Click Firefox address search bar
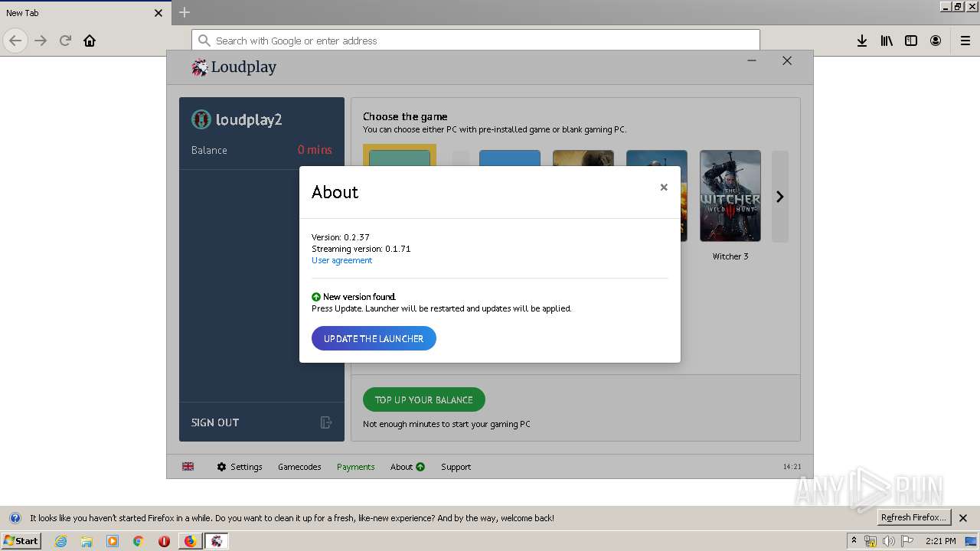The height and width of the screenshot is (551, 980). 475,41
